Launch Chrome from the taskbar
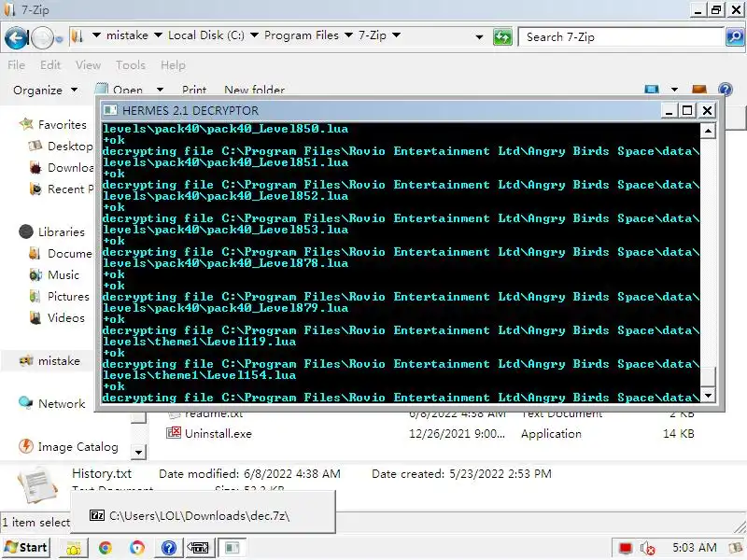 106,548
